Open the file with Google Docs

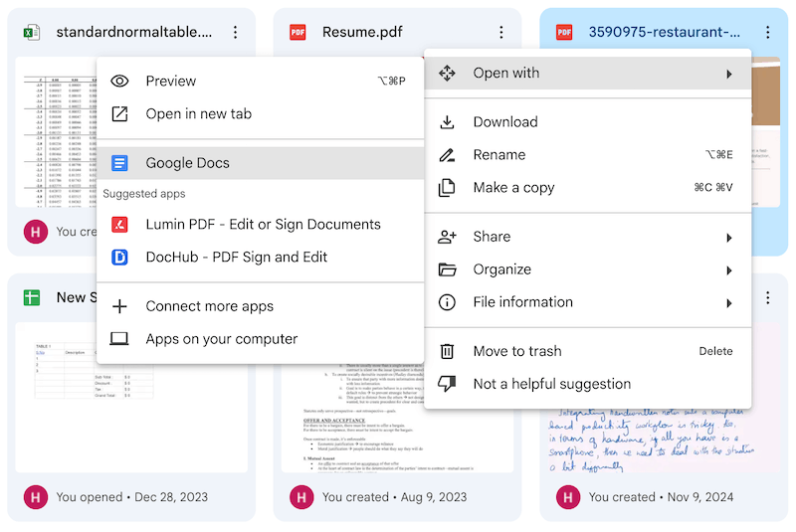click(x=260, y=163)
